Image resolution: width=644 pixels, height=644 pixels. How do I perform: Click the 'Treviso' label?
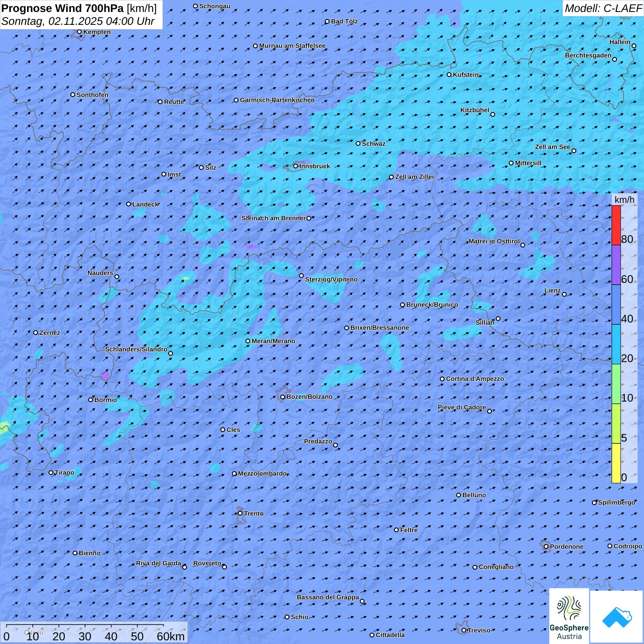479,630
